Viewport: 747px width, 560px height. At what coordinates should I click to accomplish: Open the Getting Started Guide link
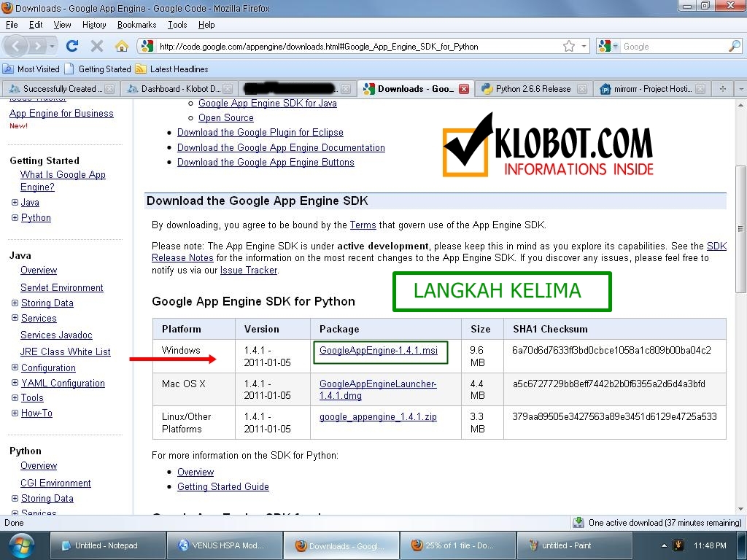[223, 486]
